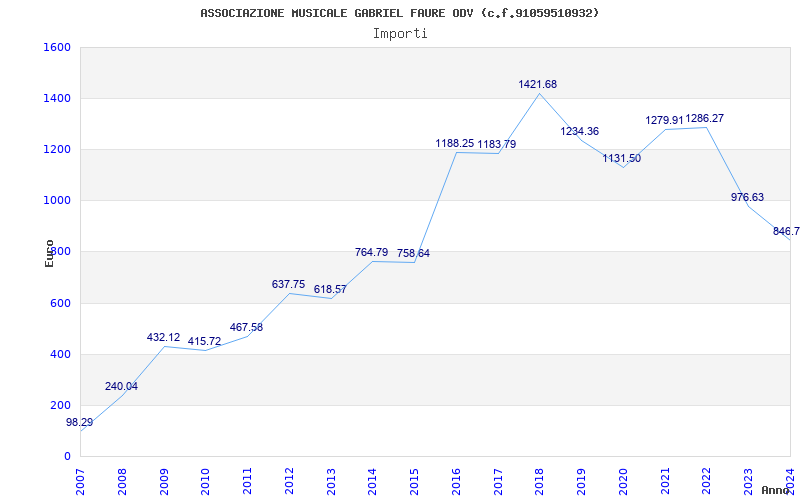Viewport: 800px width, 500px height.
Task: Click the x-axis year label 2016
Action: click(456, 482)
